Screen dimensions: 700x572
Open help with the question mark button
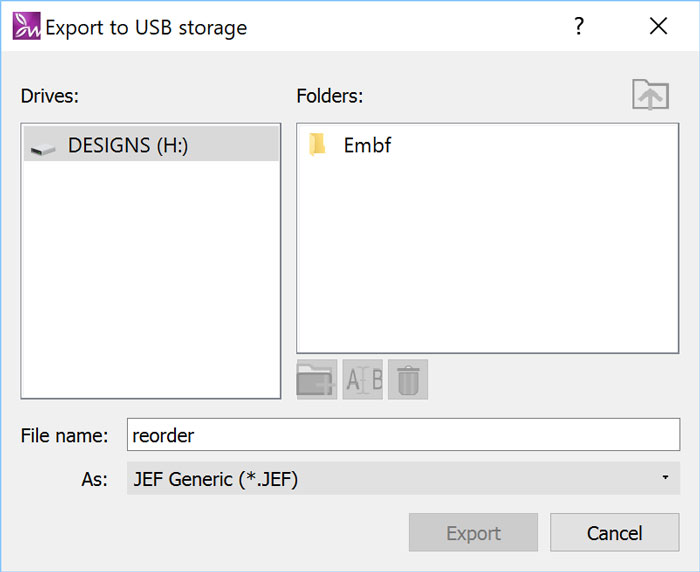pos(578,27)
